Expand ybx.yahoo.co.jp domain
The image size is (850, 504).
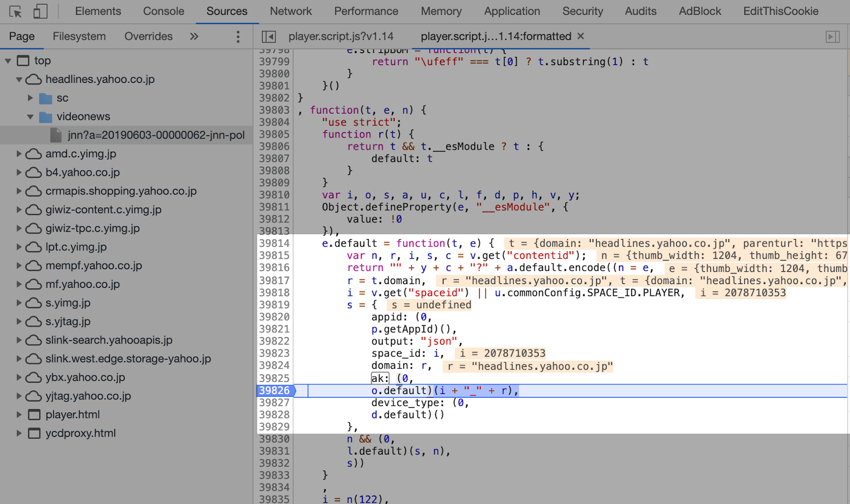click(x=19, y=377)
